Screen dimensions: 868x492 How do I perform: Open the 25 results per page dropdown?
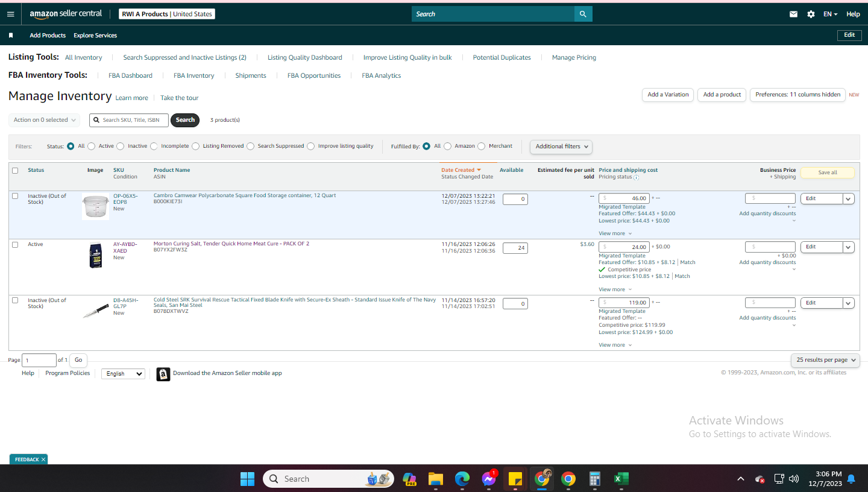coord(825,360)
